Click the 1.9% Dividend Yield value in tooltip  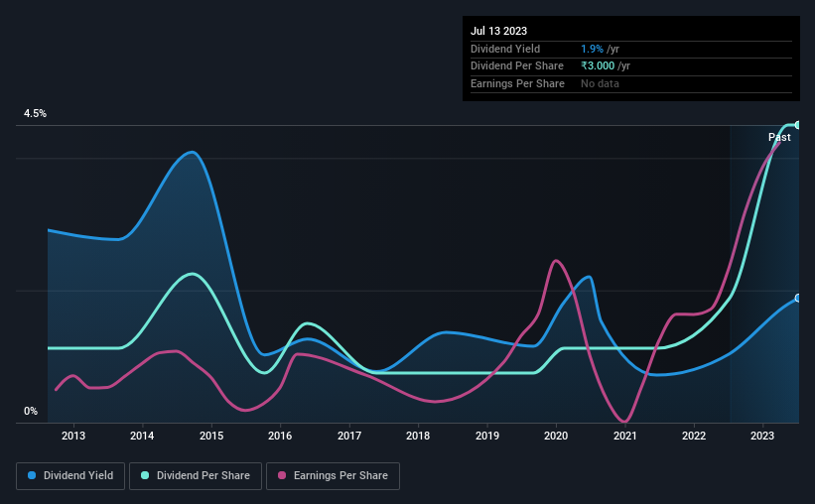coord(592,49)
